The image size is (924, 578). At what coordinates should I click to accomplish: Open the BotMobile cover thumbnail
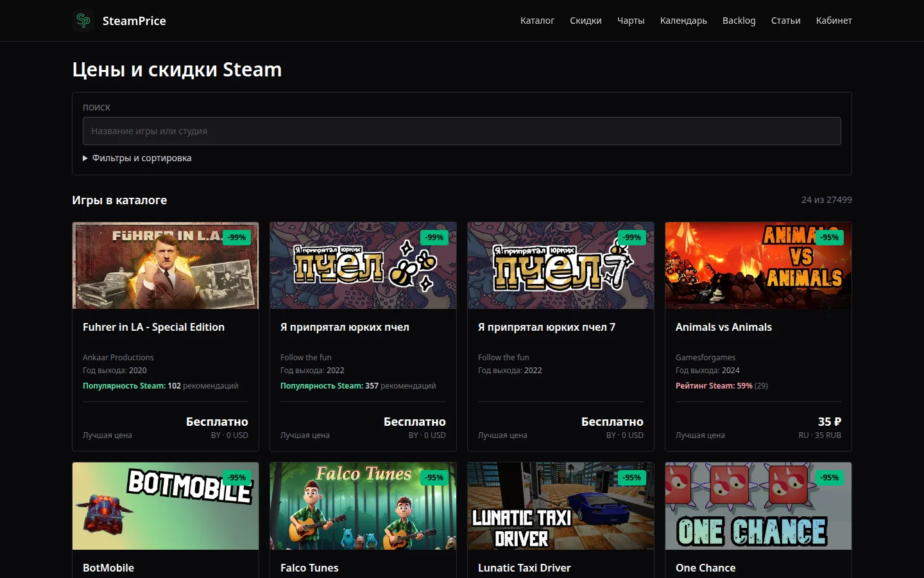point(166,506)
